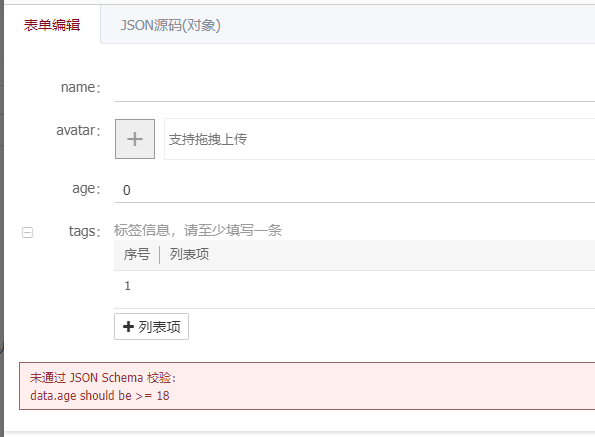Viewport: 595px width, 437px height.
Task: Click the avatar field label
Action: point(78,130)
